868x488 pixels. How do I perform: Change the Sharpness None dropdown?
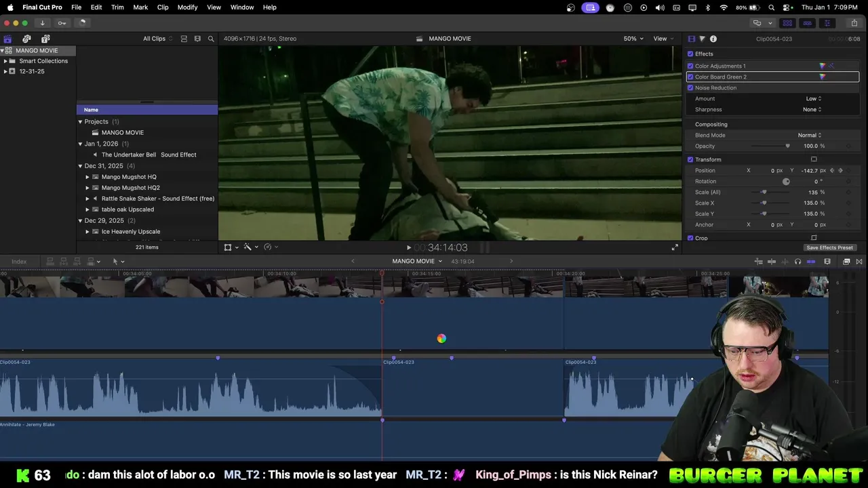click(812, 109)
